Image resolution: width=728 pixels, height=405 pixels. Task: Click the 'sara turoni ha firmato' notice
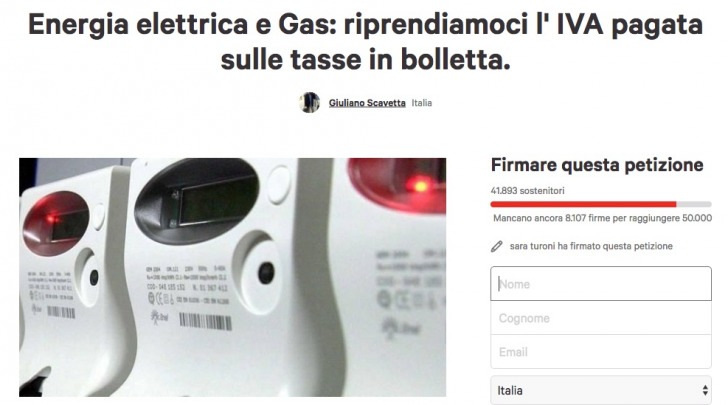[591, 246]
